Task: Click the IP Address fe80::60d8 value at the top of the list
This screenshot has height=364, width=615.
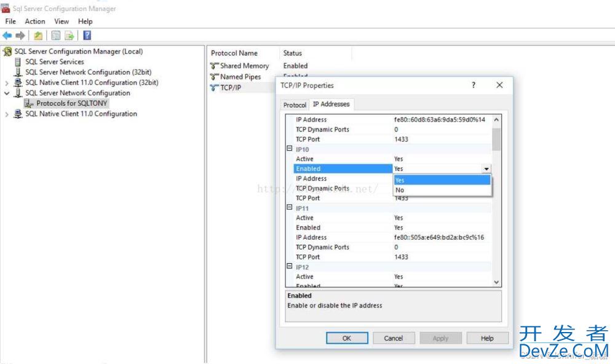Action: pos(439,120)
